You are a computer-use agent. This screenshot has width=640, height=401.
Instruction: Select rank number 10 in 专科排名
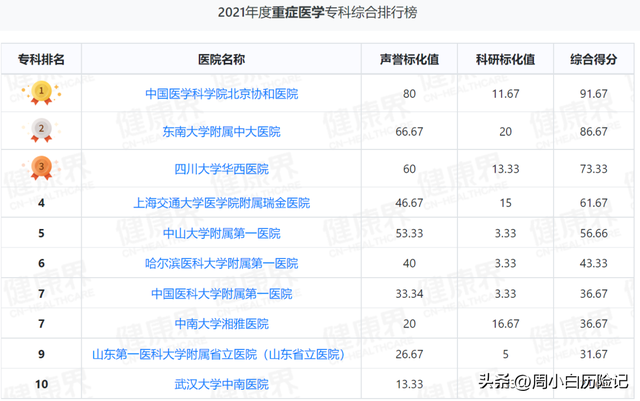click(41, 384)
